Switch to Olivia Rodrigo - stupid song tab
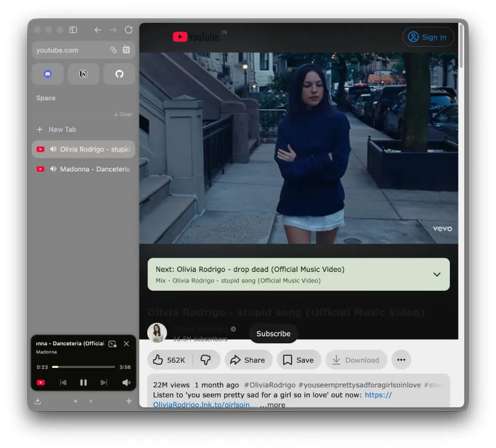This screenshot has height=448, width=496. click(x=83, y=149)
